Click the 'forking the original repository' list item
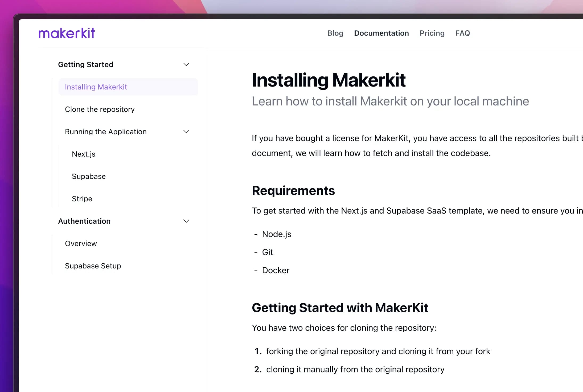This screenshot has height=392, width=583. coord(378,351)
